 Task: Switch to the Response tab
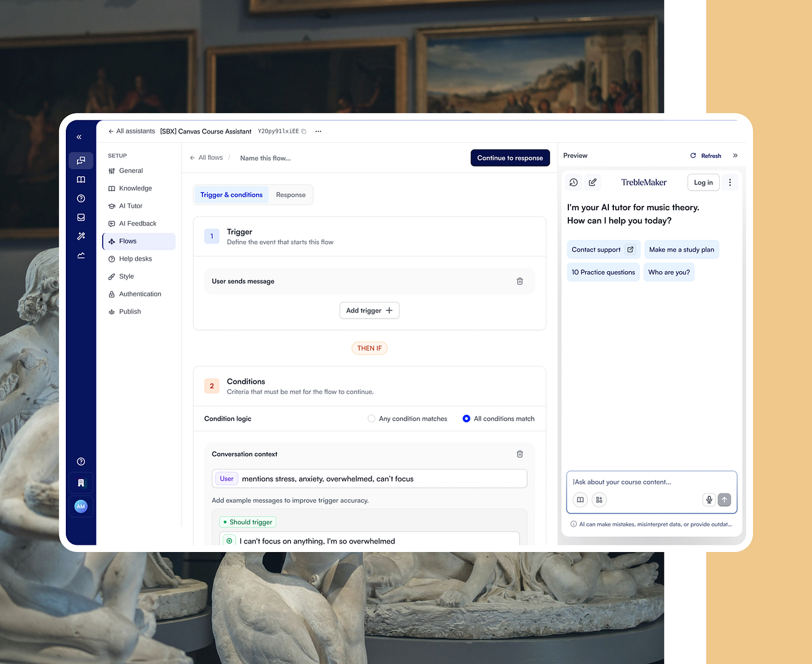coord(290,194)
